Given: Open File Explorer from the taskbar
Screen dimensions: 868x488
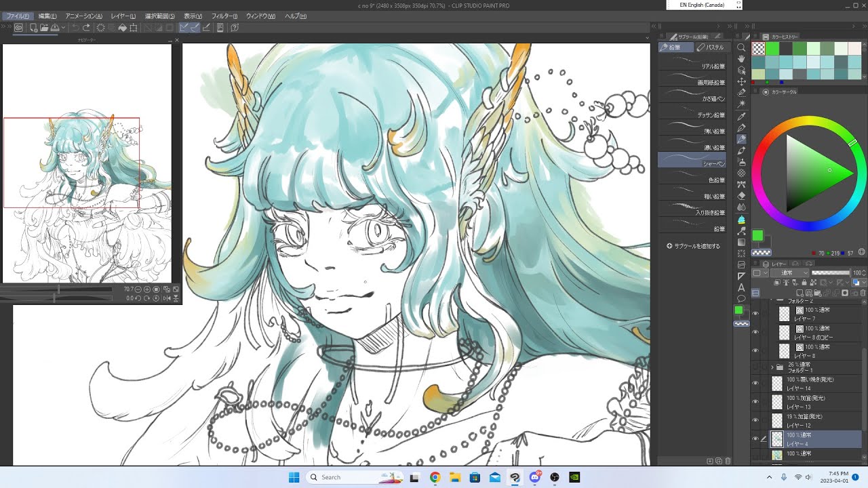Looking at the screenshot, I should pyautogui.click(x=454, y=477).
